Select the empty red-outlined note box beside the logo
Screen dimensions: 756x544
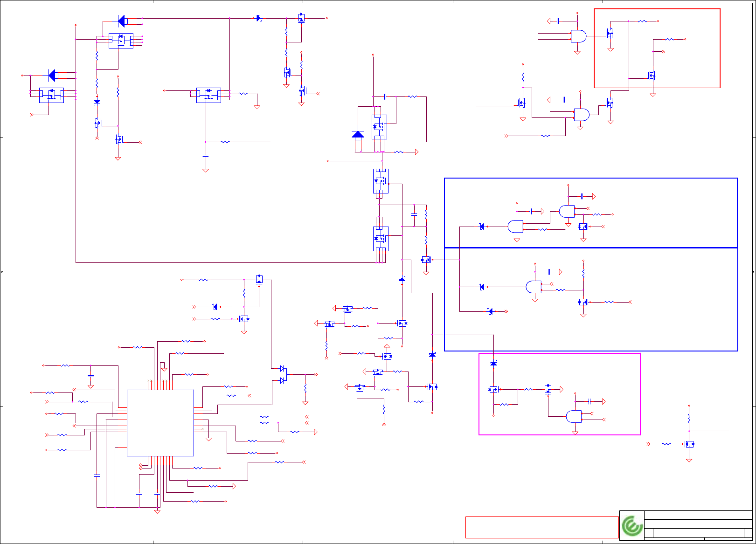click(542, 527)
